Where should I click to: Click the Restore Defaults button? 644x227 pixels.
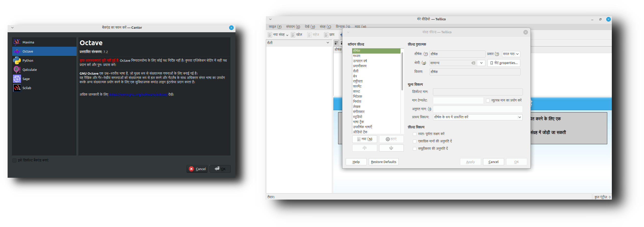[x=383, y=162]
